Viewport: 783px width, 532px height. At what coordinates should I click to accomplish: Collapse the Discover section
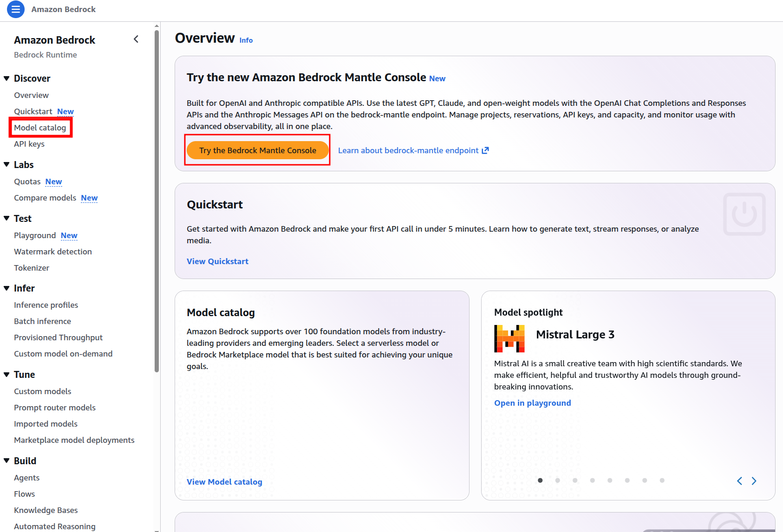point(7,78)
